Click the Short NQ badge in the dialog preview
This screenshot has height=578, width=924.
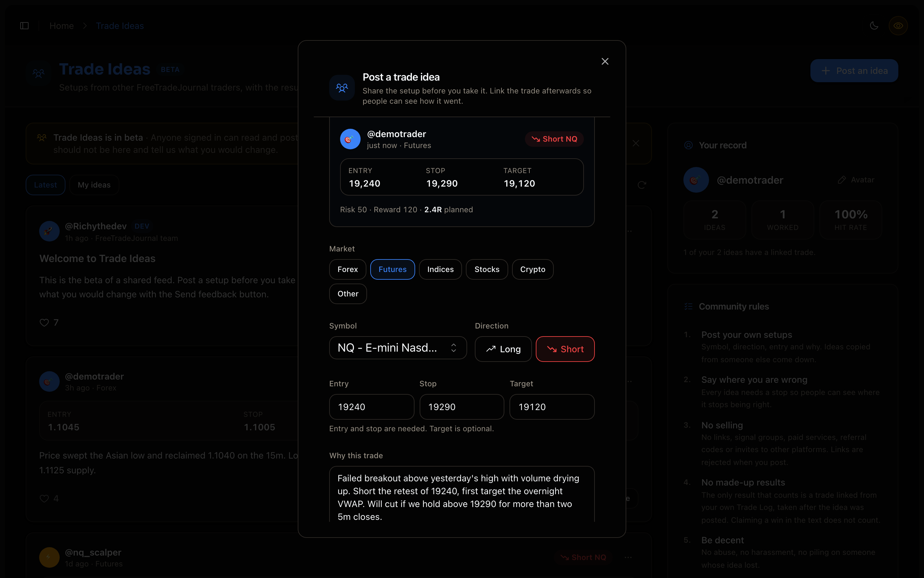point(554,139)
